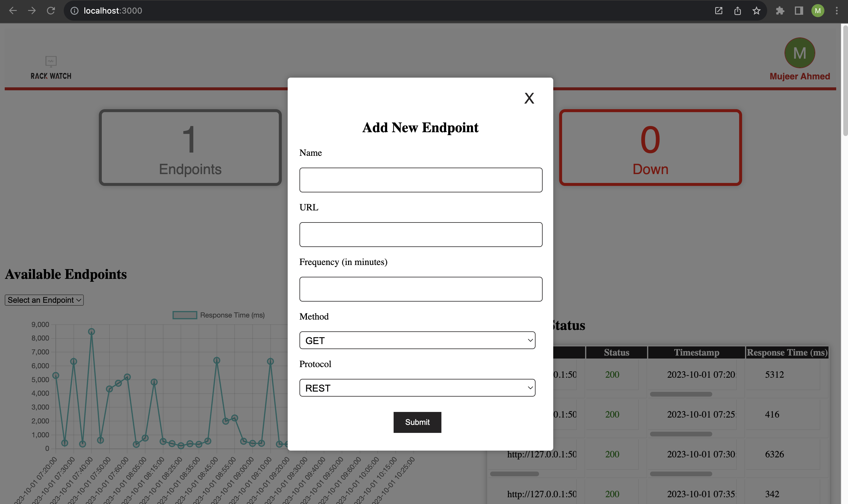The height and width of the screenshot is (504, 848).
Task: Close the Add New Endpoint dialog
Action: [529, 99]
